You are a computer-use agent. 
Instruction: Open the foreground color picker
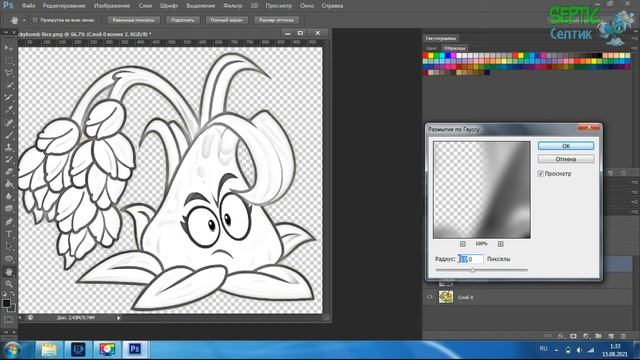pyautogui.click(x=6, y=303)
